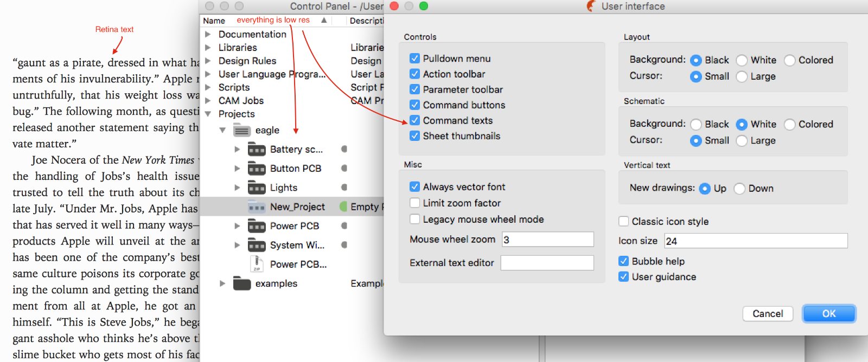Enable Legacy mouse wheel mode
This screenshot has height=362, width=868.
pos(415,219)
